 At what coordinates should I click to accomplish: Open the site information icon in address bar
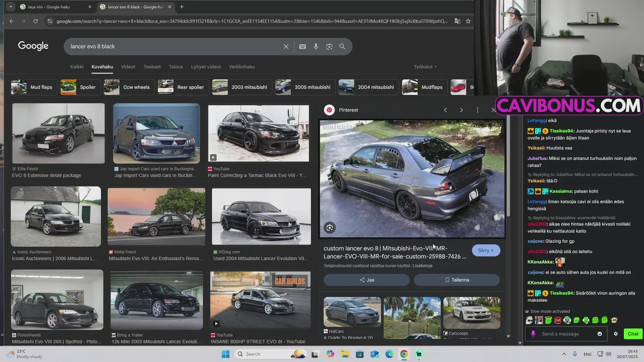coord(49,21)
